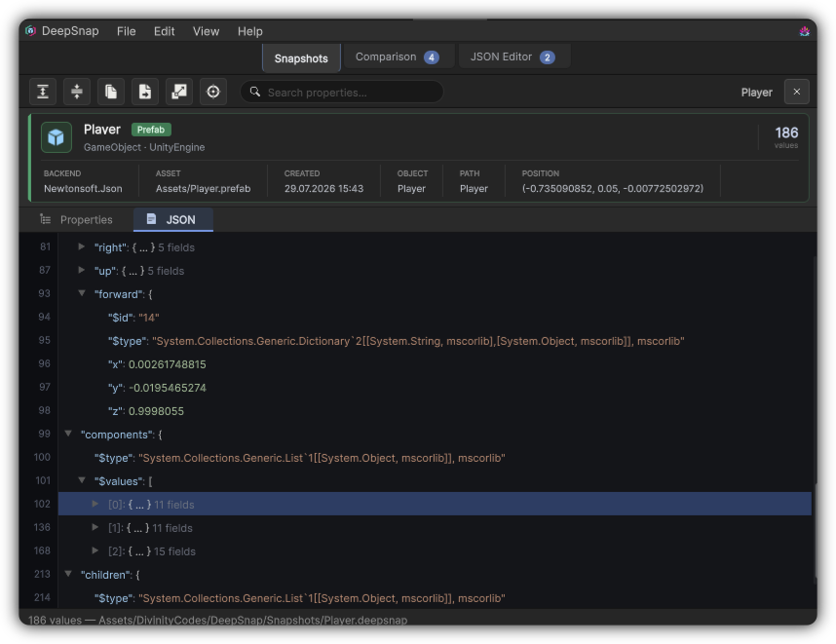Click the Player label beside the close button
The height and width of the screenshot is (644, 836).
[x=756, y=93]
